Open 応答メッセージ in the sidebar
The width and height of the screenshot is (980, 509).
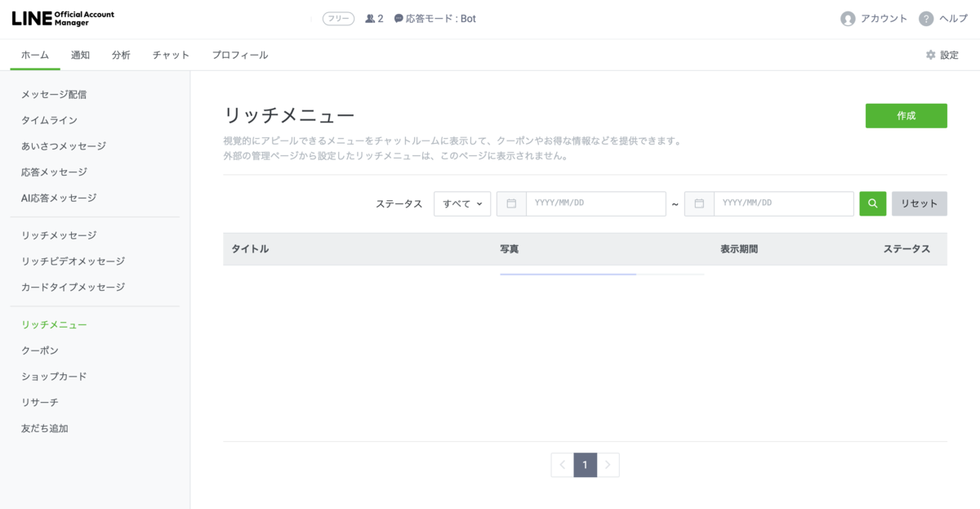pos(54,172)
